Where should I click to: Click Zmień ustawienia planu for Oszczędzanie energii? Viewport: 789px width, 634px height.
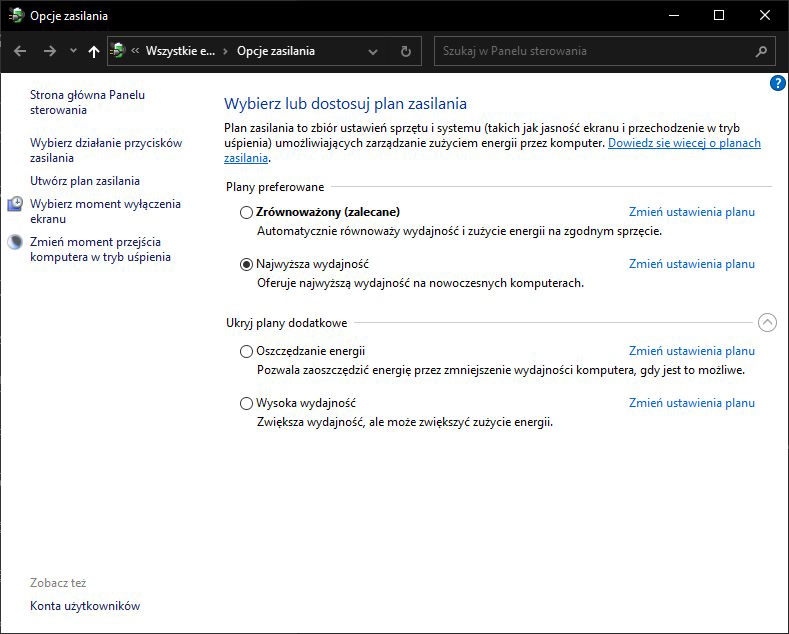tap(691, 351)
